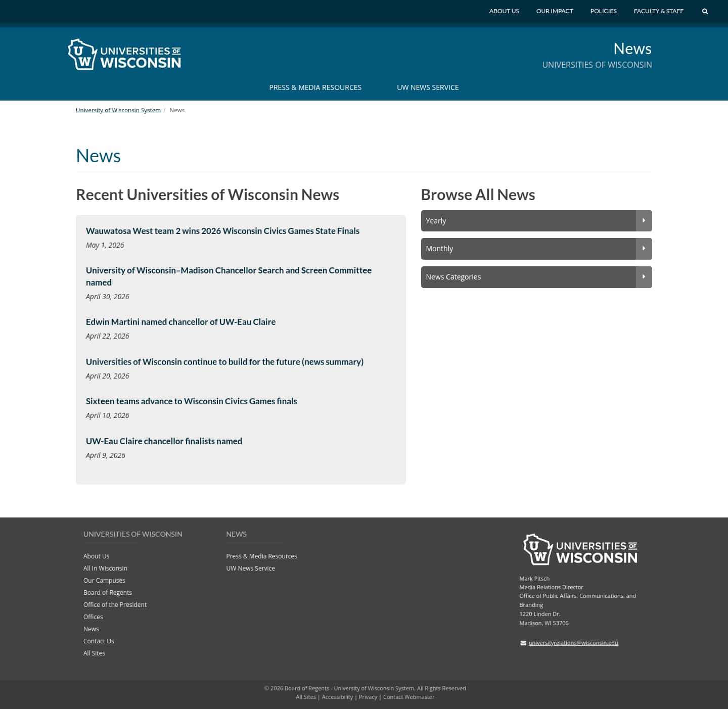
Task: Click the April 10, 2026 date
Action: click(107, 415)
